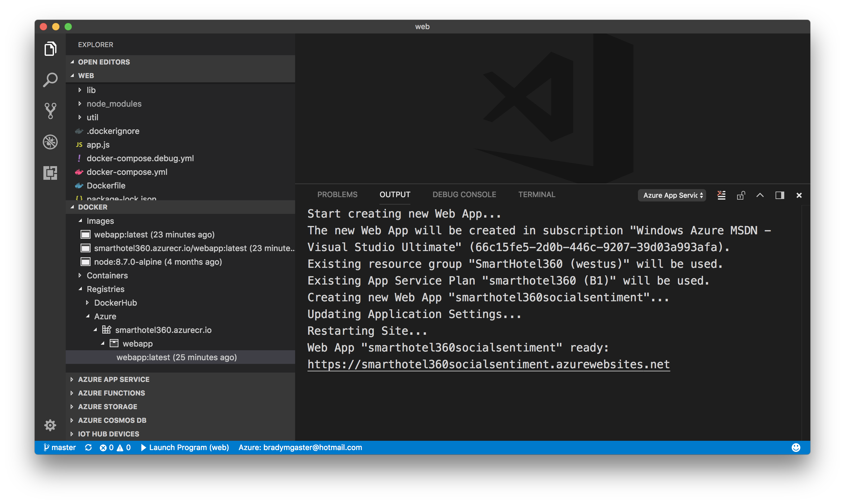845x504 pixels.
Task: Click the Explorer icon in sidebar
Action: [50, 48]
